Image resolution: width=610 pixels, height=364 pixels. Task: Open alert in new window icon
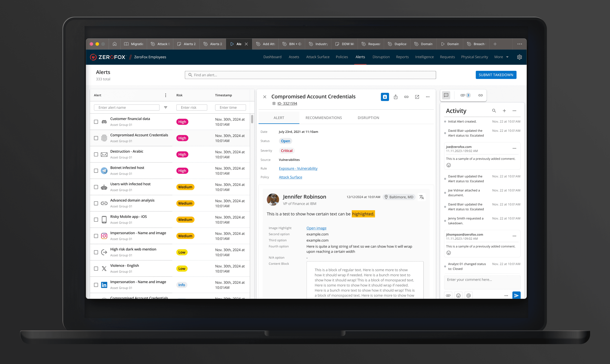[x=417, y=97]
